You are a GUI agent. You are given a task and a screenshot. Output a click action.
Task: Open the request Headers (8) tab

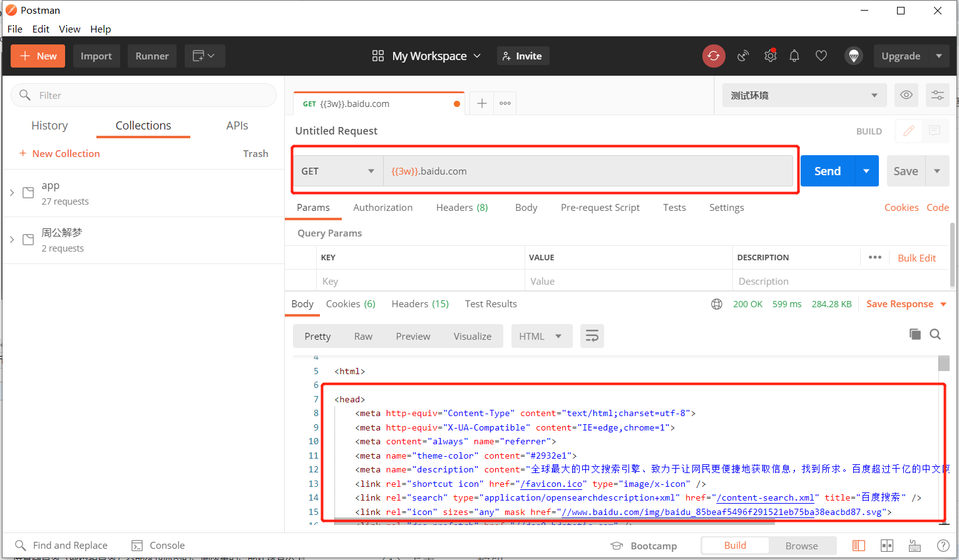click(462, 208)
